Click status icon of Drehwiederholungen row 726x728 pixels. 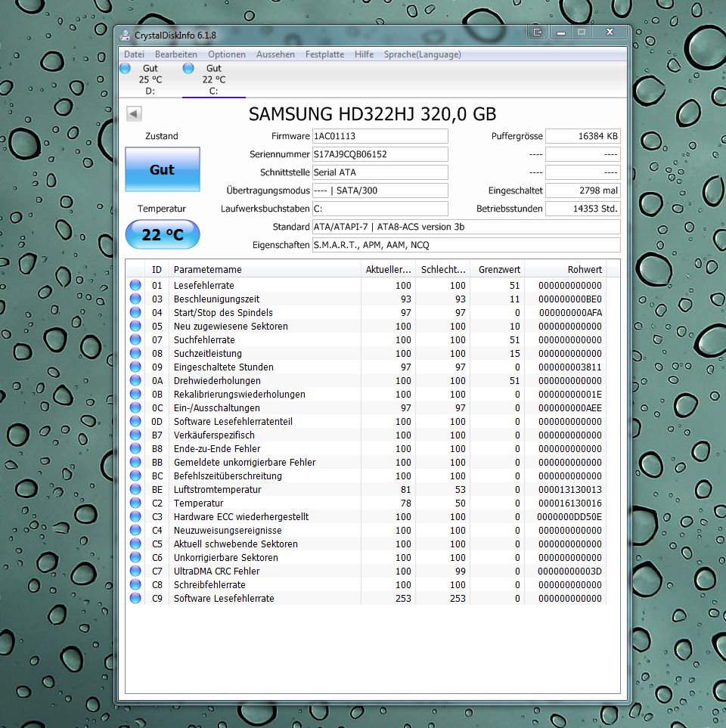[135, 380]
